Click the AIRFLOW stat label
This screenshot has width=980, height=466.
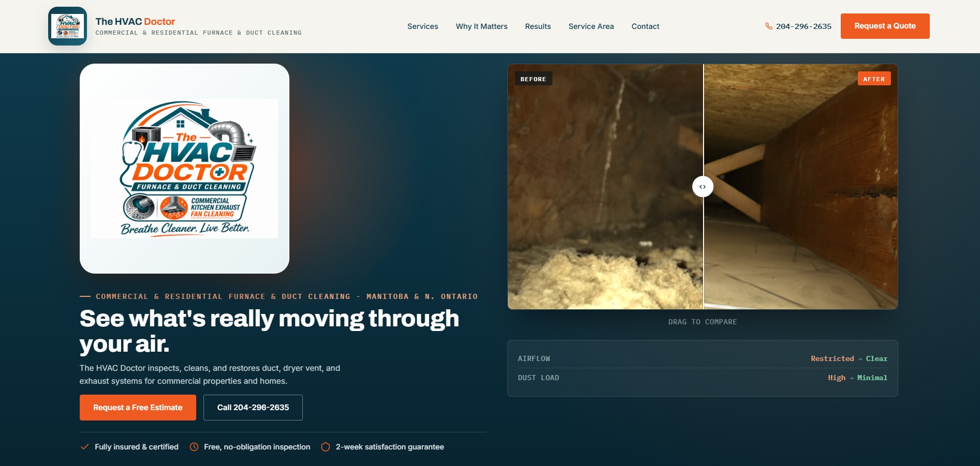click(x=534, y=358)
